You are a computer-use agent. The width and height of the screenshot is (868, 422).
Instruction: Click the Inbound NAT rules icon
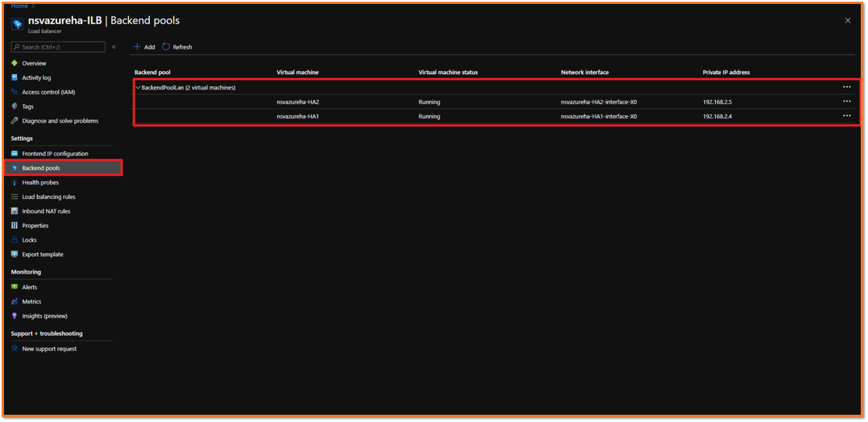click(14, 211)
